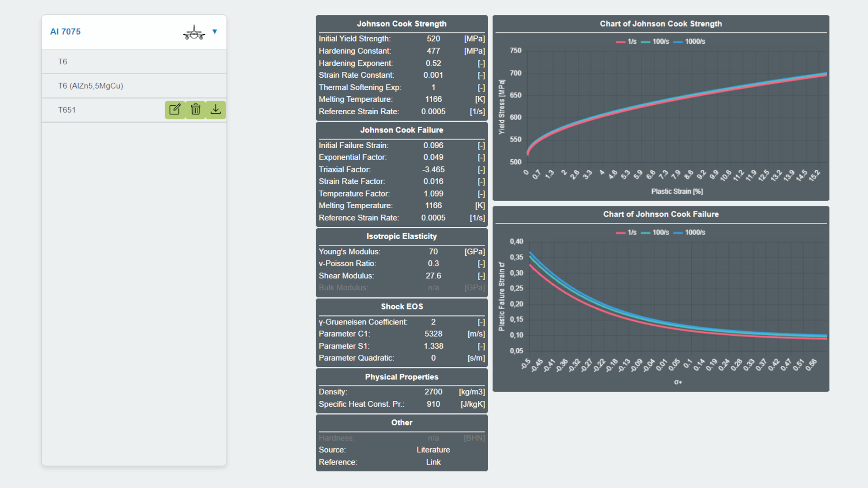Click the Hardening Exponent value 0.52
Viewport: 868px width, 488px height.
pos(433,63)
